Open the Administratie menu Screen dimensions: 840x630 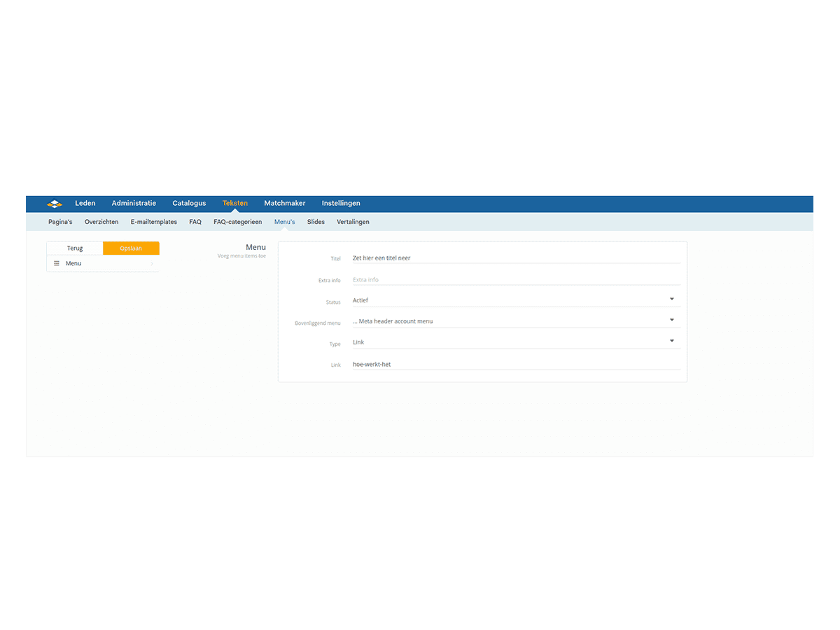coord(134,204)
